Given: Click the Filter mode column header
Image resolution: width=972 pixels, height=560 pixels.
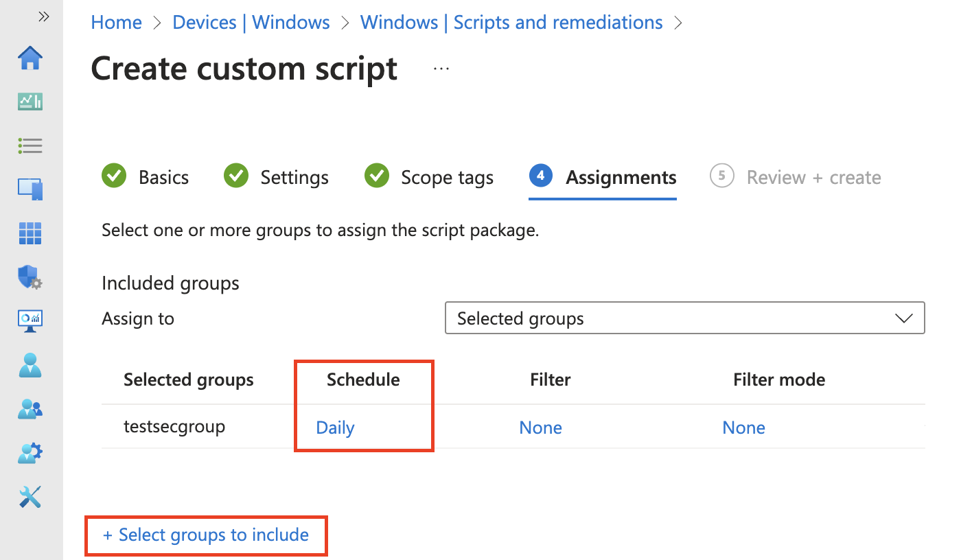Looking at the screenshot, I should [x=779, y=380].
